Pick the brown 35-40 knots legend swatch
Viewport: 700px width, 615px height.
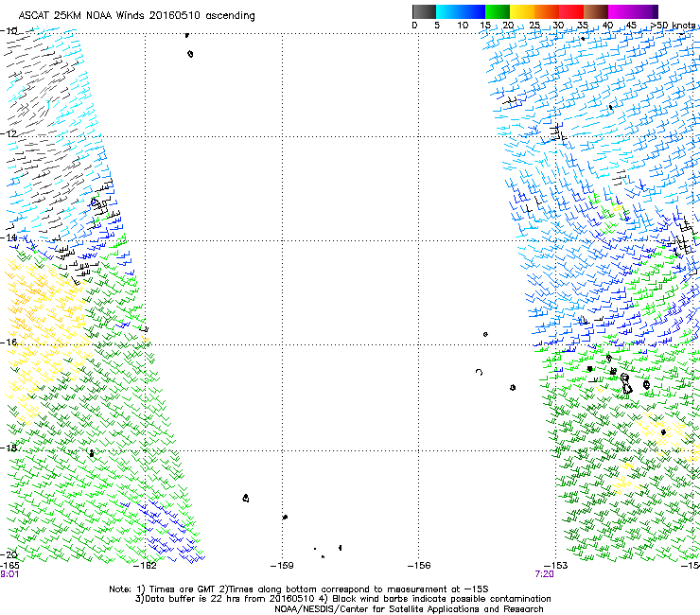pyautogui.click(x=596, y=11)
